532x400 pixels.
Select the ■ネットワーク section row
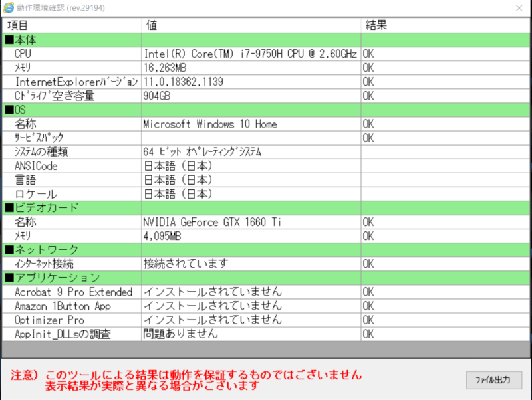(x=265, y=250)
